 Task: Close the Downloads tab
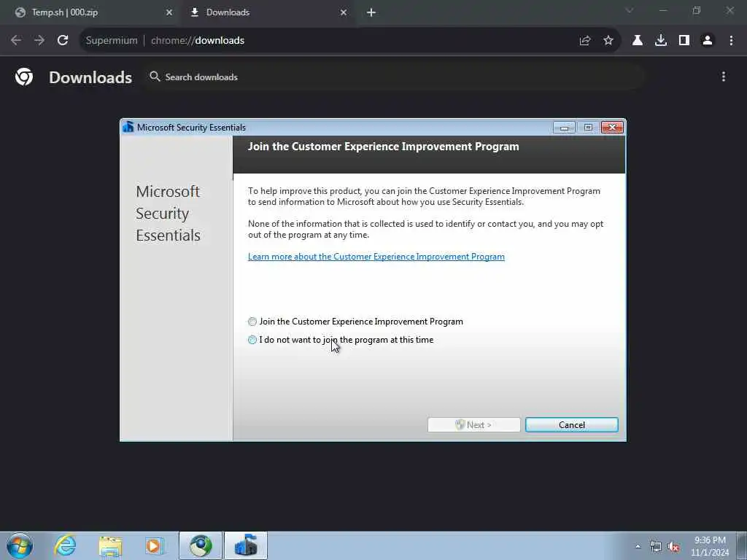[x=344, y=12]
